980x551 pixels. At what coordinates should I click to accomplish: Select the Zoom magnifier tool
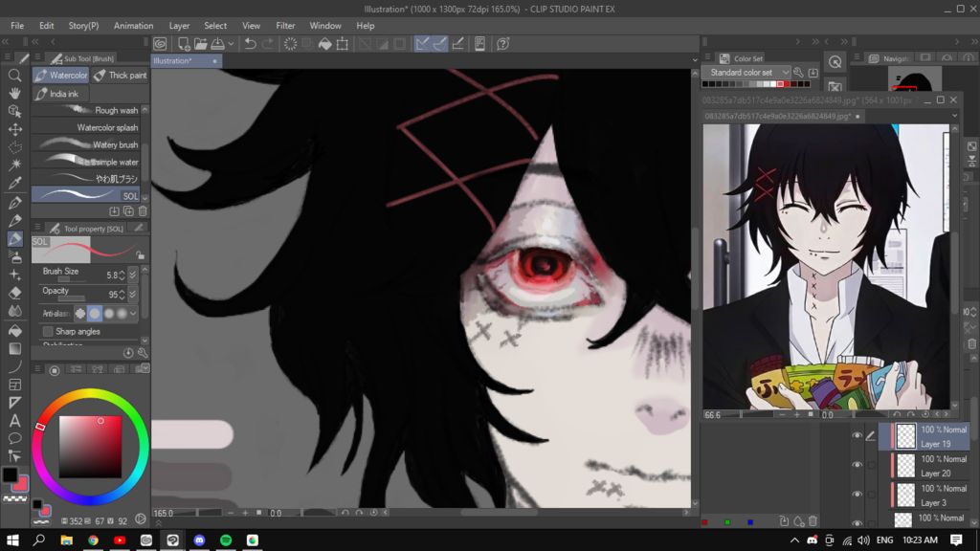coord(14,76)
